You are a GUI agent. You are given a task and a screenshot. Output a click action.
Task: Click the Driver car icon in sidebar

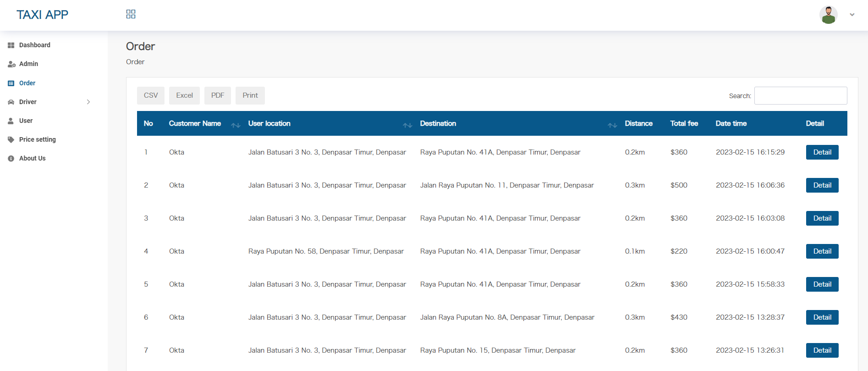[11, 102]
